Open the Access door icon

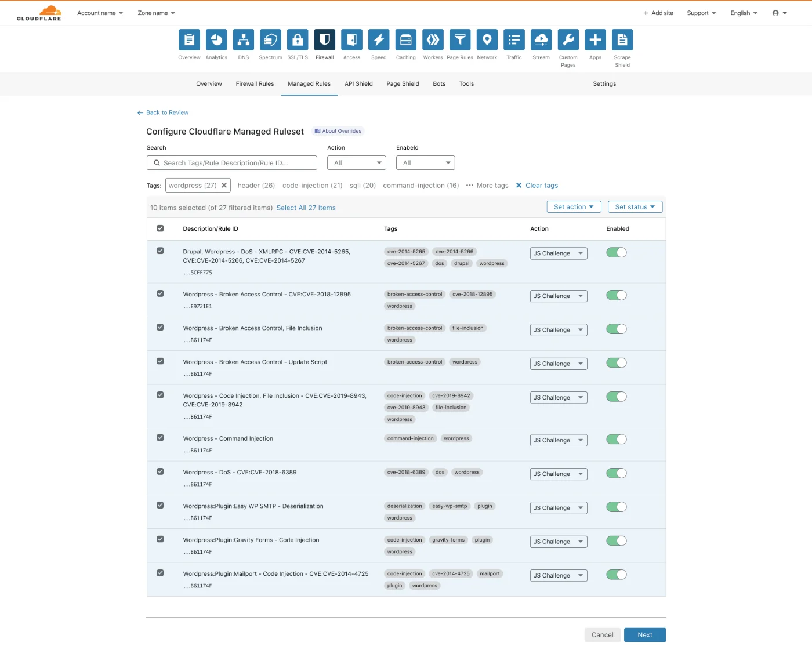351,40
